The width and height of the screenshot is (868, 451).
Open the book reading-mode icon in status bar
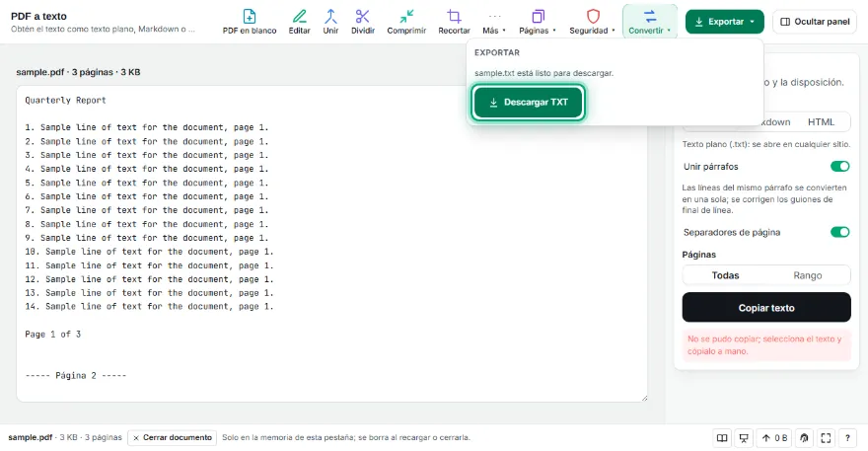[722, 438]
